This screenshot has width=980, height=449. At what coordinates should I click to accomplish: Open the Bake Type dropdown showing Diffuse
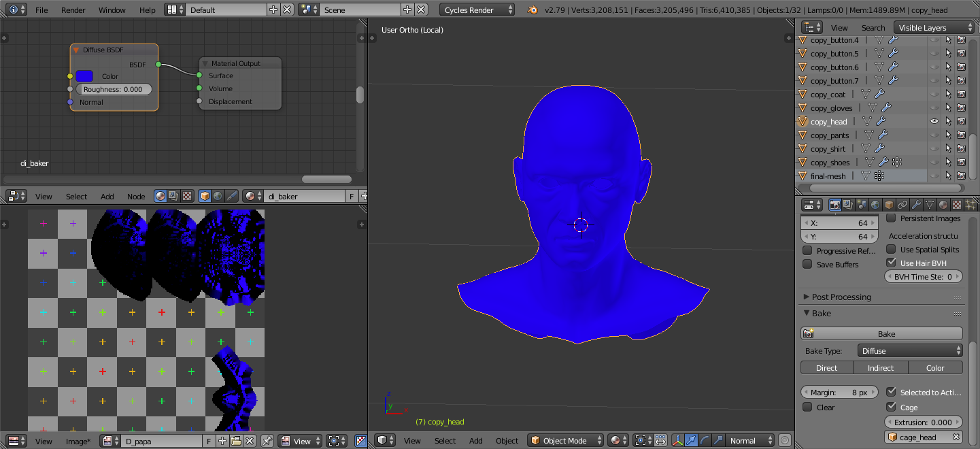[909, 350]
